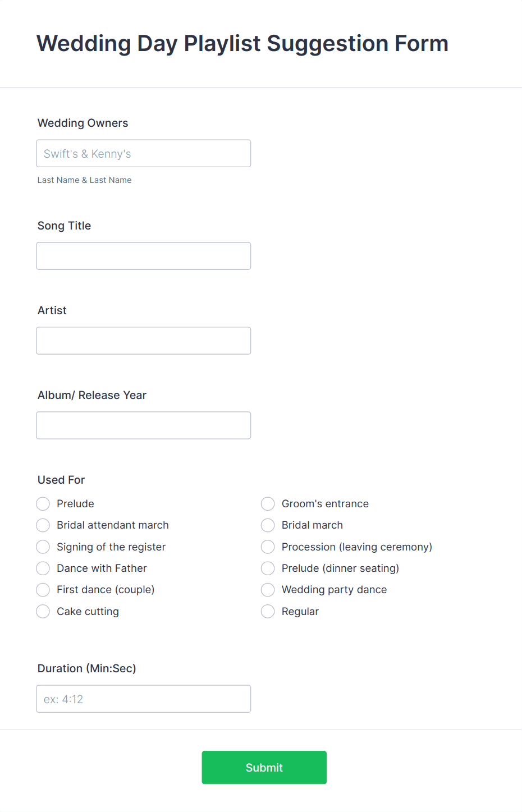Screen dimensions: 522x812
Task: Pick Prelude (dinner seating) radio button
Action: point(268,568)
